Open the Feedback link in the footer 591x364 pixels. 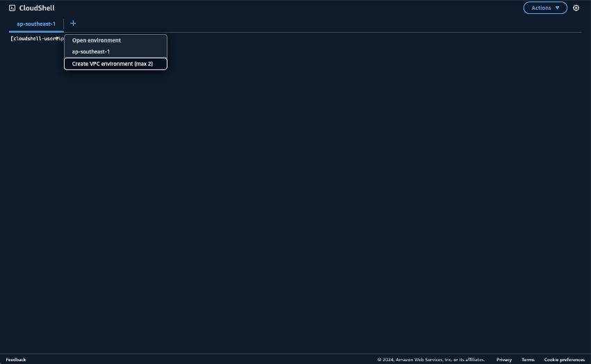click(x=16, y=360)
